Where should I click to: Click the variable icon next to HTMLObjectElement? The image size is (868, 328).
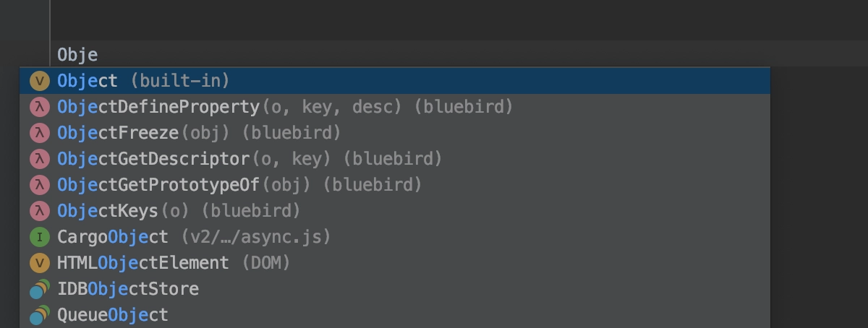(x=39, y=262)
